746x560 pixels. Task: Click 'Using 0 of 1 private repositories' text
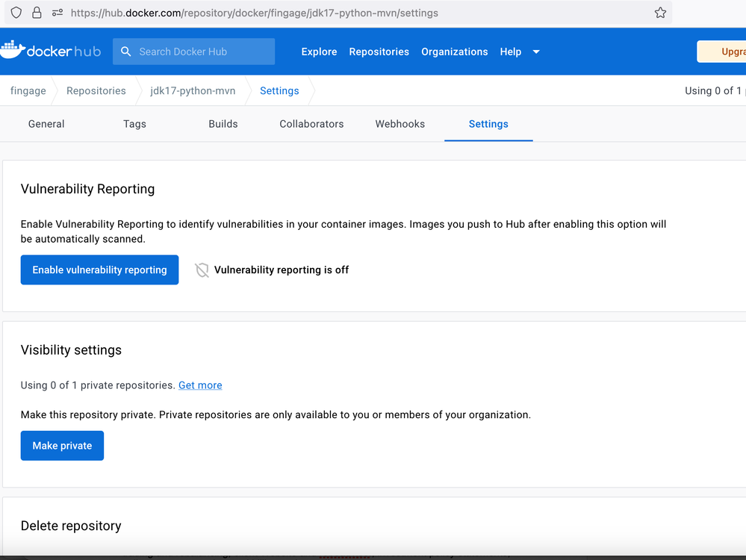click(x=98, y=385)
